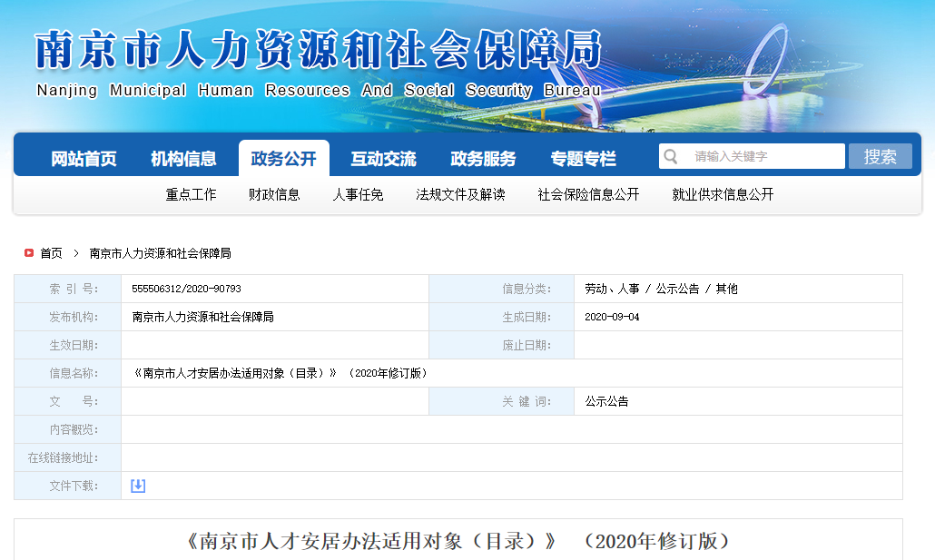Viewport: 935px width, 560px height.
Task: Click the 信息分类 label cell
Action: click(501, 289)
